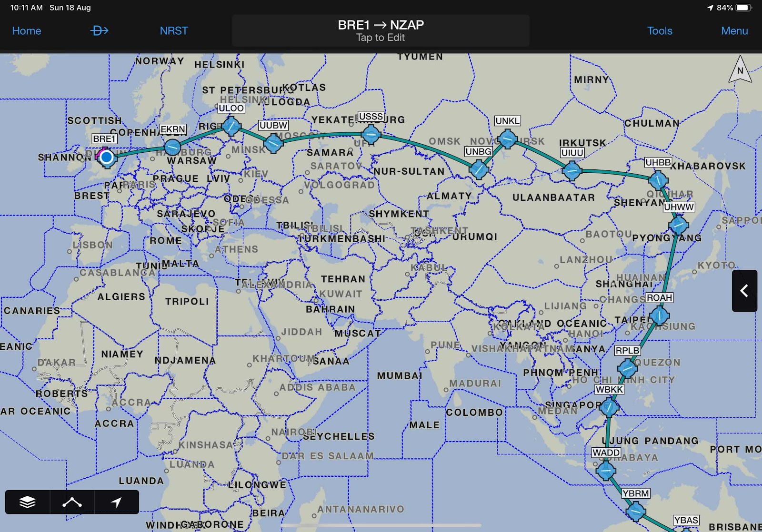This screenshot has height=532, width=762.
Task: Tap the NIAMEY FIR label
Action: (122, 354)
